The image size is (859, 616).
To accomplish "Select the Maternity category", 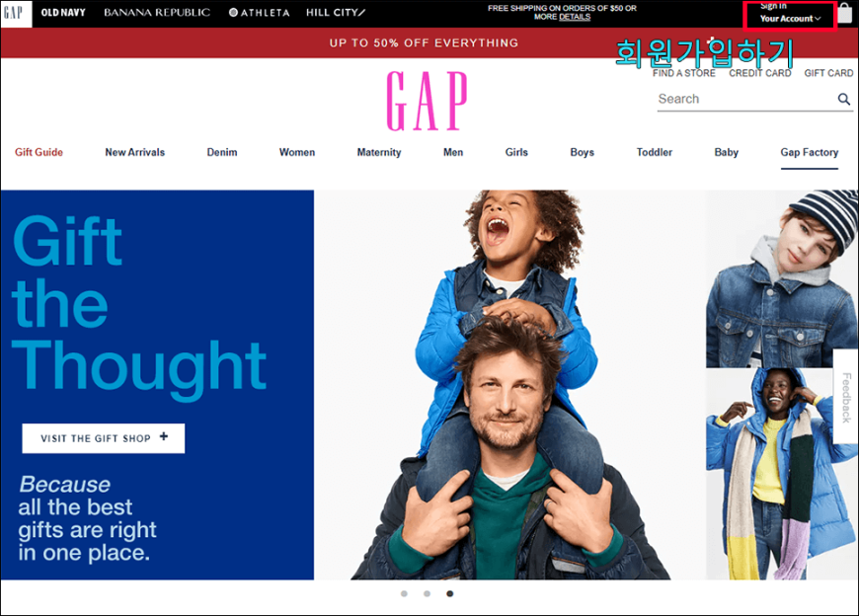I will [x=379, y=152].
